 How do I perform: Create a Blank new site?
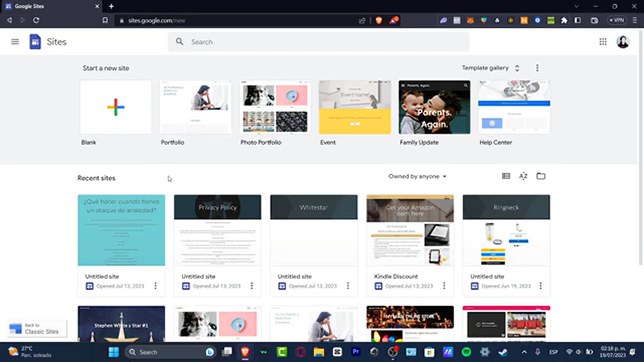tap(116, 107)
